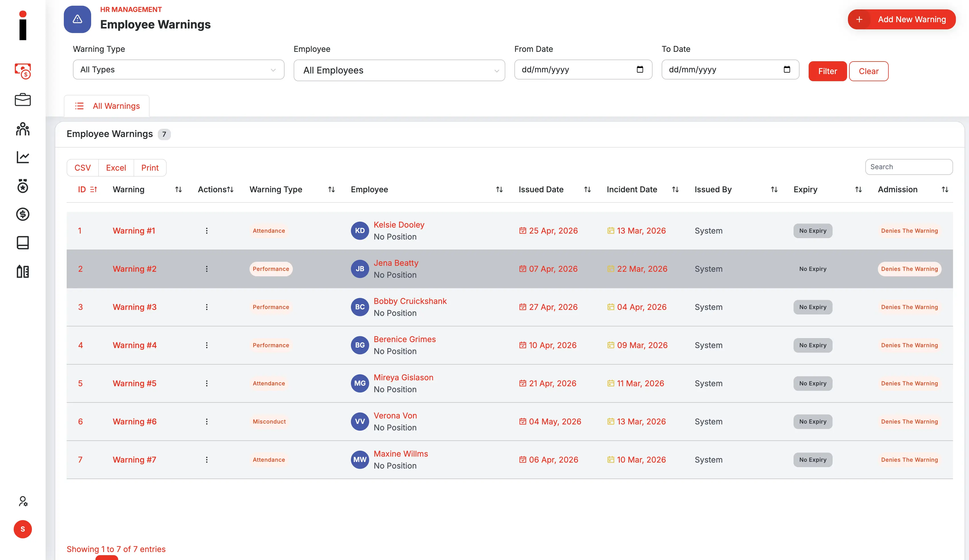Click the Clear filters button
Screen dimensions: 969x560
click(868, 71)
